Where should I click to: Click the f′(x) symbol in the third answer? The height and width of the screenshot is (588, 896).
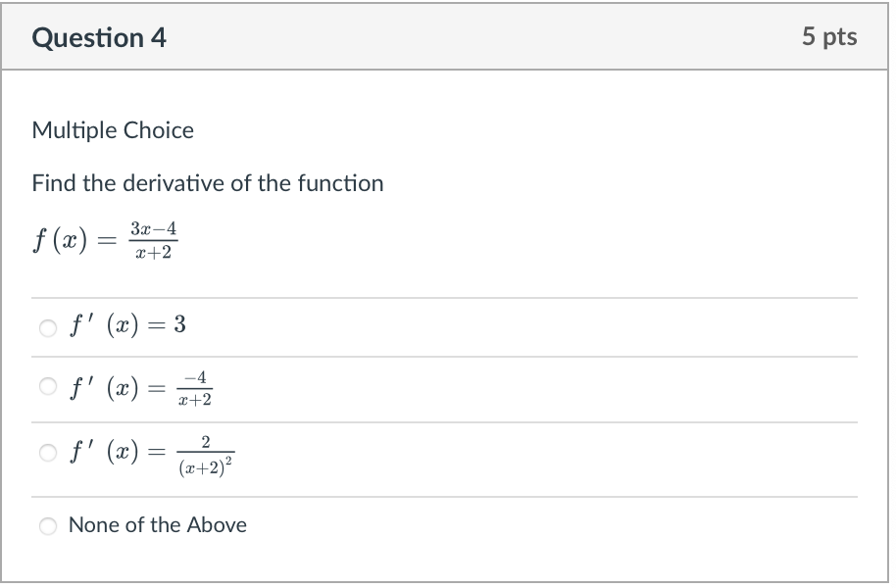click(x=104, y=452)
